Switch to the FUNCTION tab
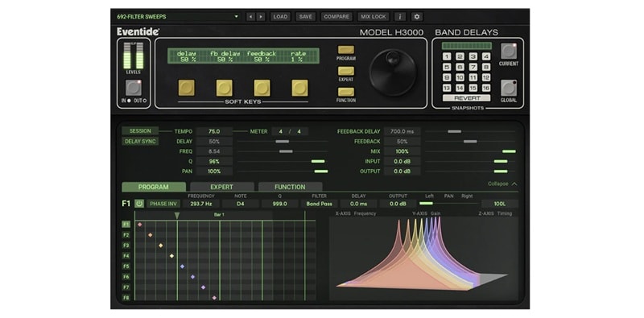Image resolution: width=644 pixels, height=318 pixels. (290, 187)
